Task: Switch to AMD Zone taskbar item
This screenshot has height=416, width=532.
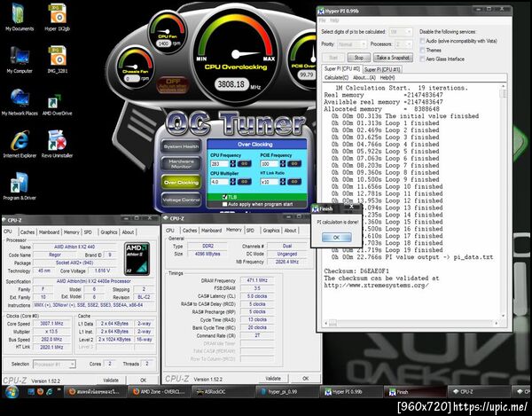Action: 160,391
